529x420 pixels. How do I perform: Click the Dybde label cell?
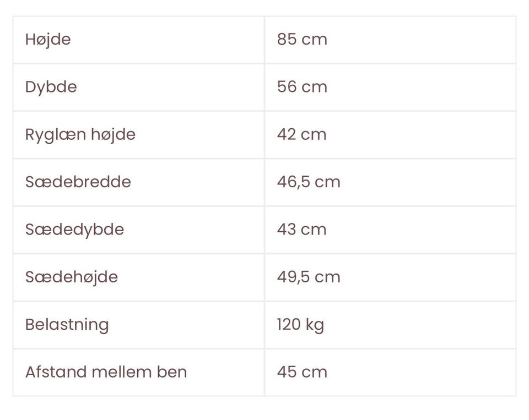51,87
